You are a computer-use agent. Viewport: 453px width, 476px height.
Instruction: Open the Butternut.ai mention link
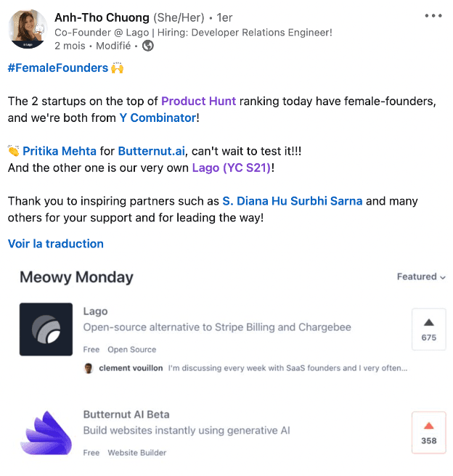pyautogui.click(x=152, y=151)
